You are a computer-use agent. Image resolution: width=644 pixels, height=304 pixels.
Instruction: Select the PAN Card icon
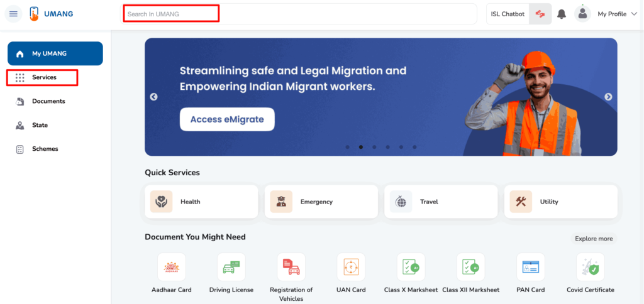click(x=531, y=268)
